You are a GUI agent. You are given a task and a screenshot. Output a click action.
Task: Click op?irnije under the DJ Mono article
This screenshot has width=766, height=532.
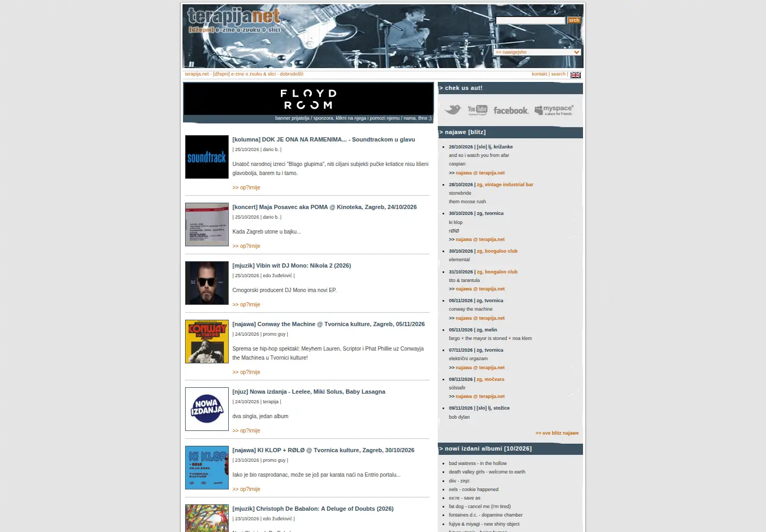pyautogui.click(x=246, y=305)
